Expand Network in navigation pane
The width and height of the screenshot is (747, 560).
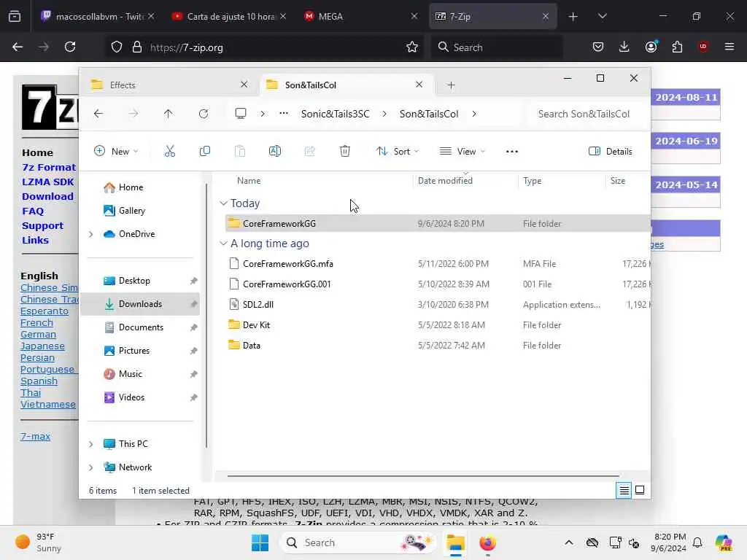point(91,467)
